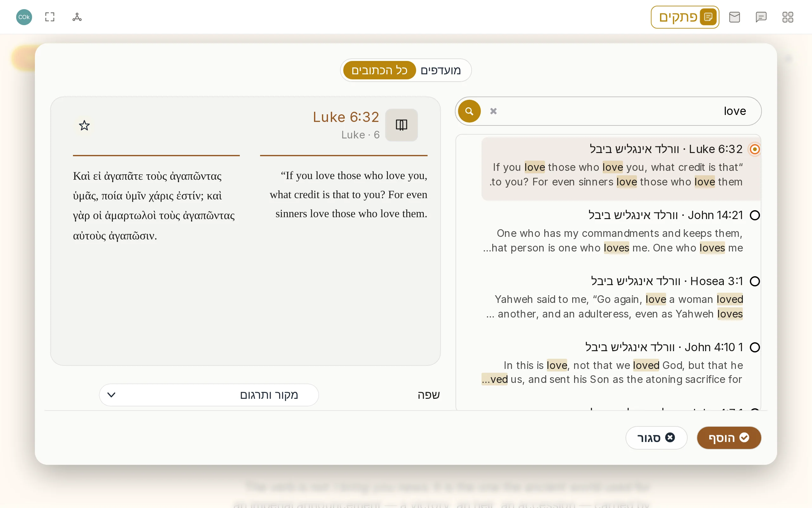Open the apps grid icon
Image resolution: width=812 pixels, height=508 pixels.
coord(788,17)
